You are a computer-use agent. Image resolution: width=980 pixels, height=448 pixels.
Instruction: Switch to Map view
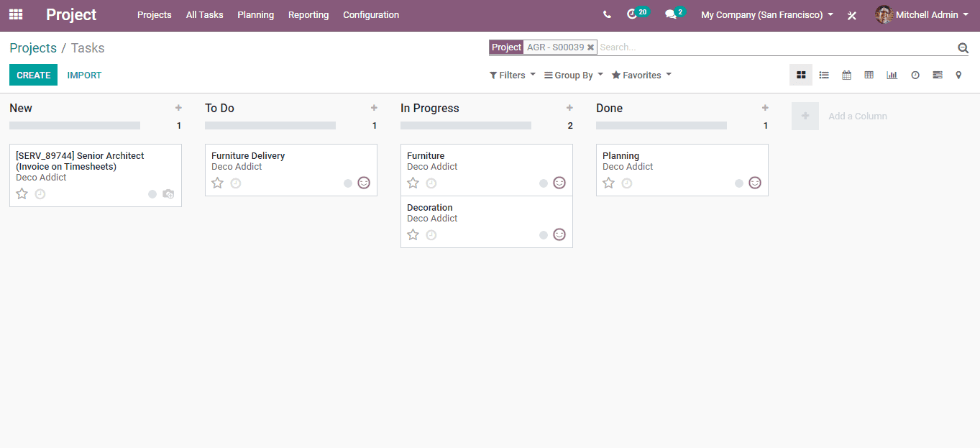[958, 75]
